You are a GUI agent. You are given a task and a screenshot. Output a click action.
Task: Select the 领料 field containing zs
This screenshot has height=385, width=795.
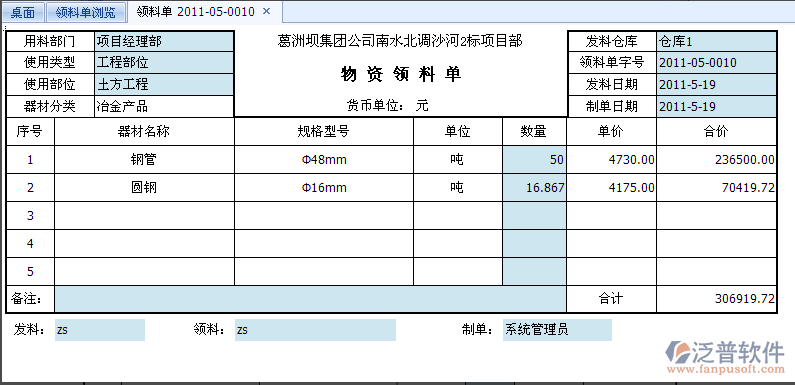(x=315, y=330)
